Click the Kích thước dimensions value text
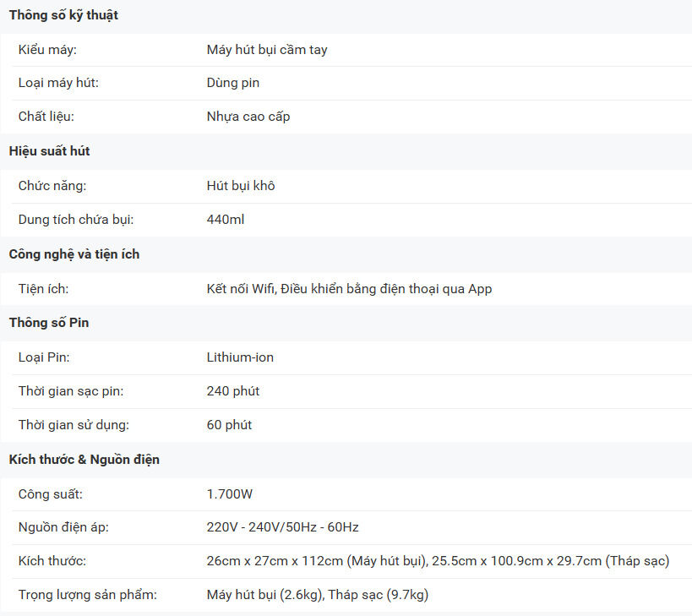692x616 pixels. click(439, 561)
